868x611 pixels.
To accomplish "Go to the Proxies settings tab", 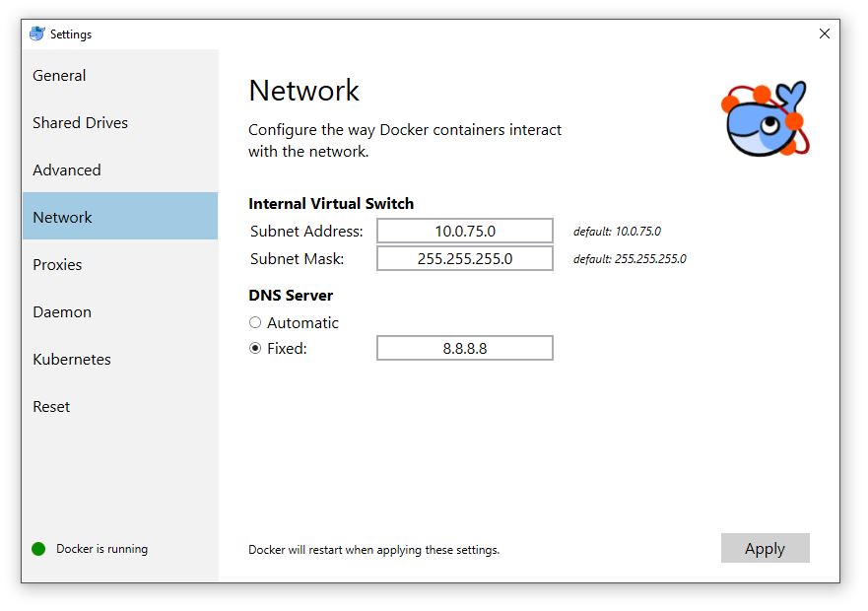I will tap(119, 264).
